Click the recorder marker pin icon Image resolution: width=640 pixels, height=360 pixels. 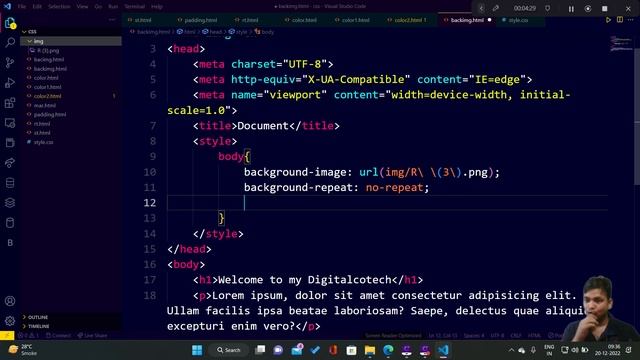pyautogui.click(x=548, y=8)
